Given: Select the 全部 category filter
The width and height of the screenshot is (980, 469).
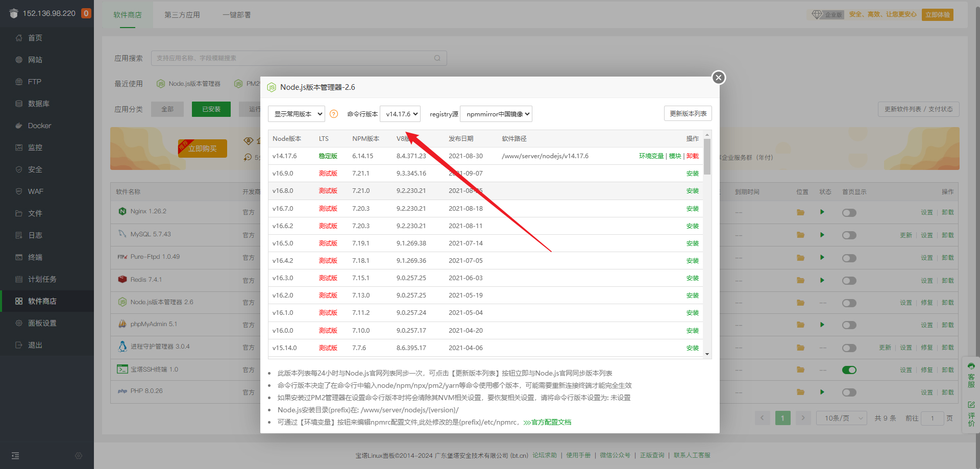Looking at the screenshot, I should (167, 109).
